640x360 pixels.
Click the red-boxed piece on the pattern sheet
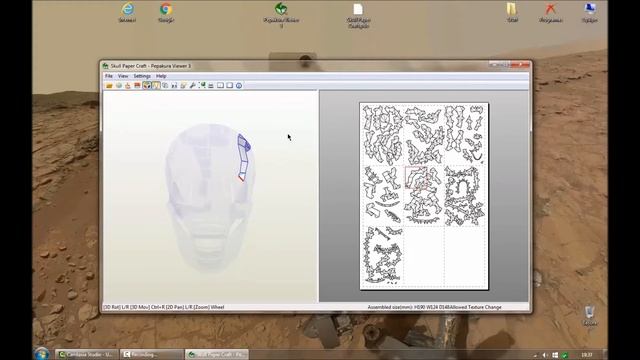[x=416, y=178]
